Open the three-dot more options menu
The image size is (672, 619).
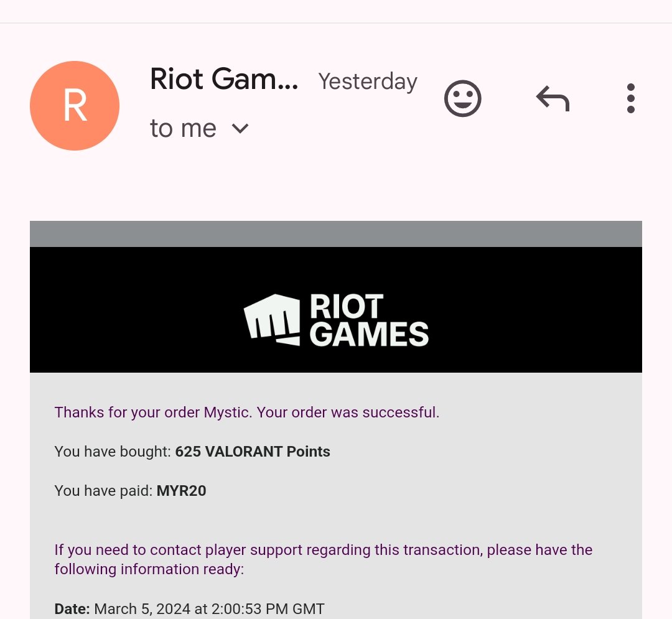point(630,99)
